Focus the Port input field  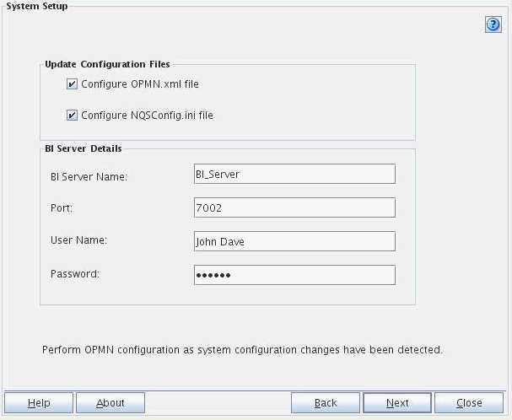point(294,207)
